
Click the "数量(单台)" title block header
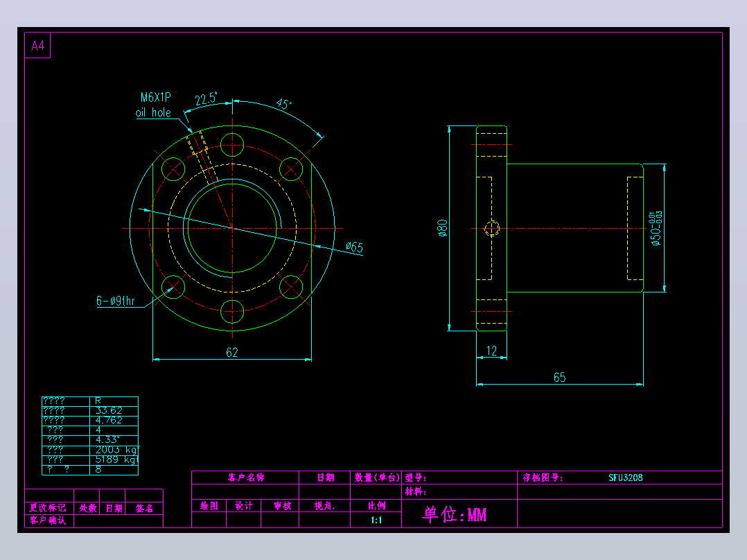pos(376,478)
